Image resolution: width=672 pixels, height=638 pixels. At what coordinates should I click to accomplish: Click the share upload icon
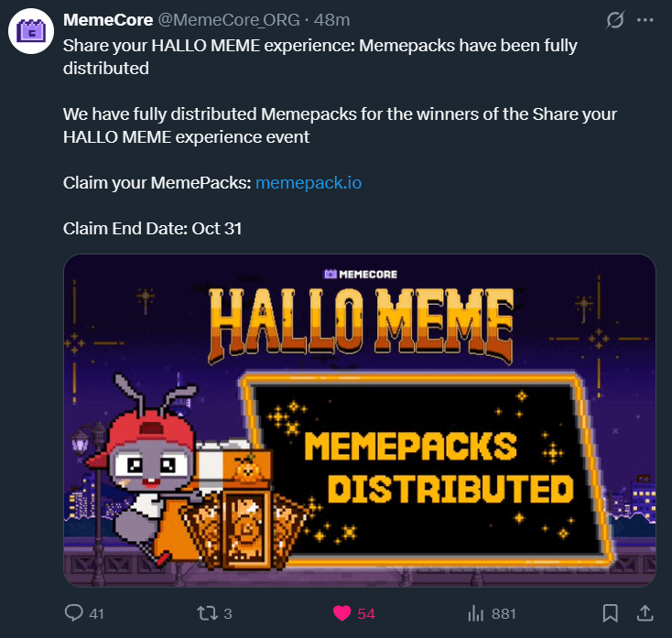click(645, 613)
